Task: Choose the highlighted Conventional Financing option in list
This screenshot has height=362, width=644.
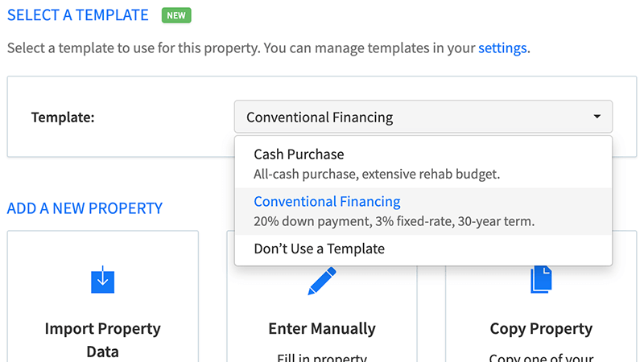Action: pyautogui.click(x=423, y=212)
